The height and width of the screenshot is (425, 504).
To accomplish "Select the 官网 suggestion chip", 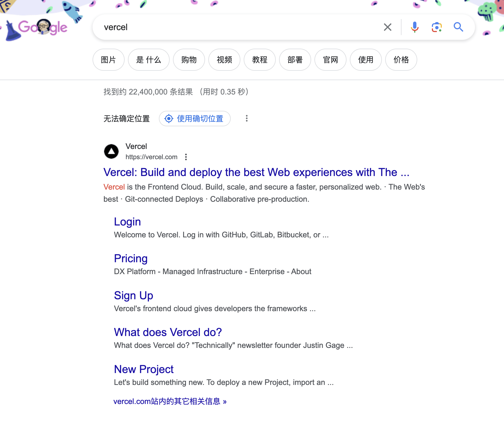I will [x=330, y=60].
